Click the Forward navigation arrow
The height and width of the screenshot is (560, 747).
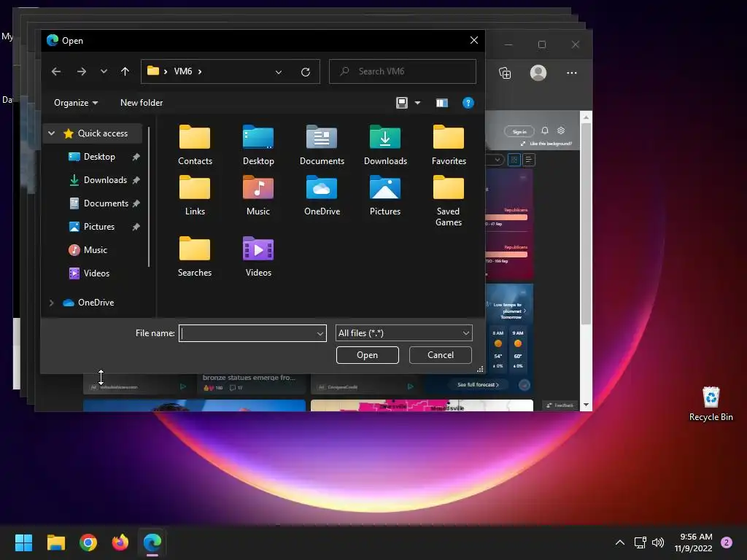(x=82, y=71)
